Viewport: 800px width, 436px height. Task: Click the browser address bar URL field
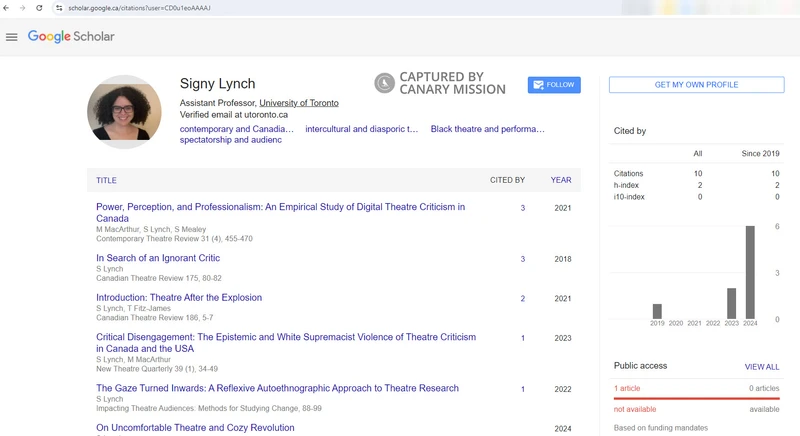tap(300, 8)
